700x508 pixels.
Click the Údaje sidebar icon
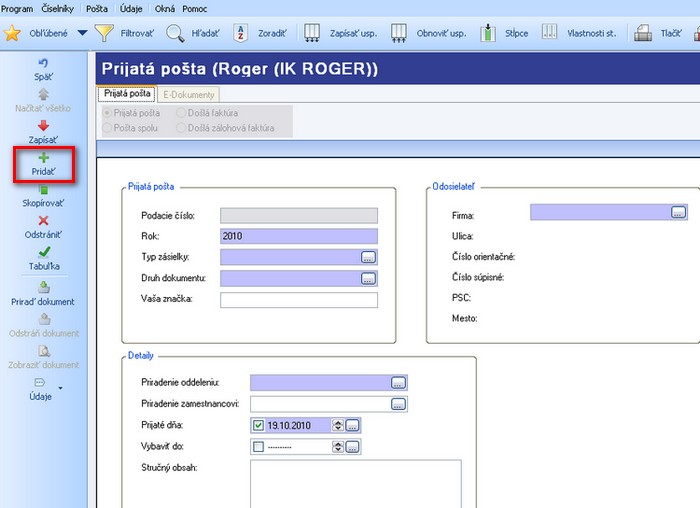pyautogui.click(x=40, y=383)
